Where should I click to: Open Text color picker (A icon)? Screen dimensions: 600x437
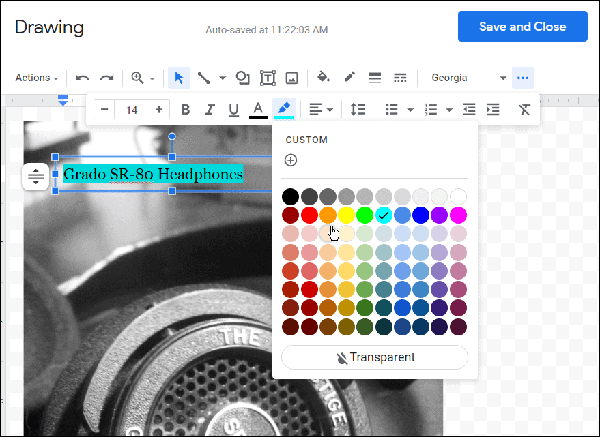pos(258,110)
